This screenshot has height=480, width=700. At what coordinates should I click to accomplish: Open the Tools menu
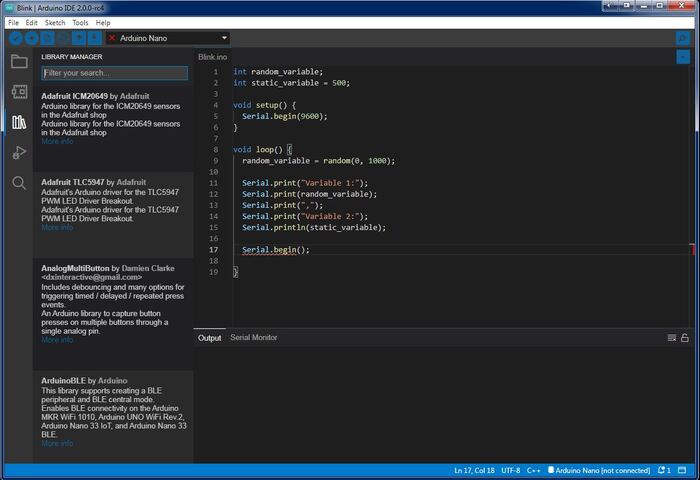pos(80,22)
